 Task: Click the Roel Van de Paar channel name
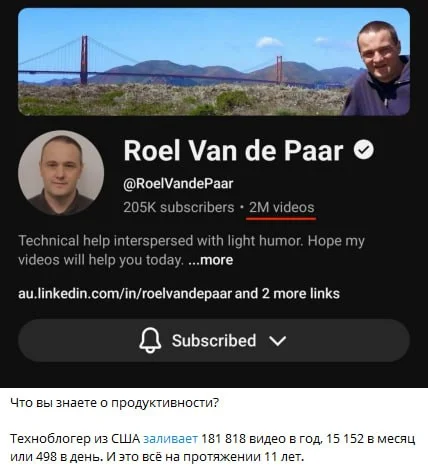(233, 151)
